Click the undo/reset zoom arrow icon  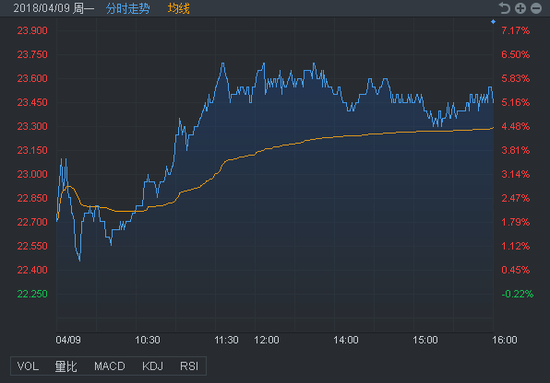tap(504, 8)
